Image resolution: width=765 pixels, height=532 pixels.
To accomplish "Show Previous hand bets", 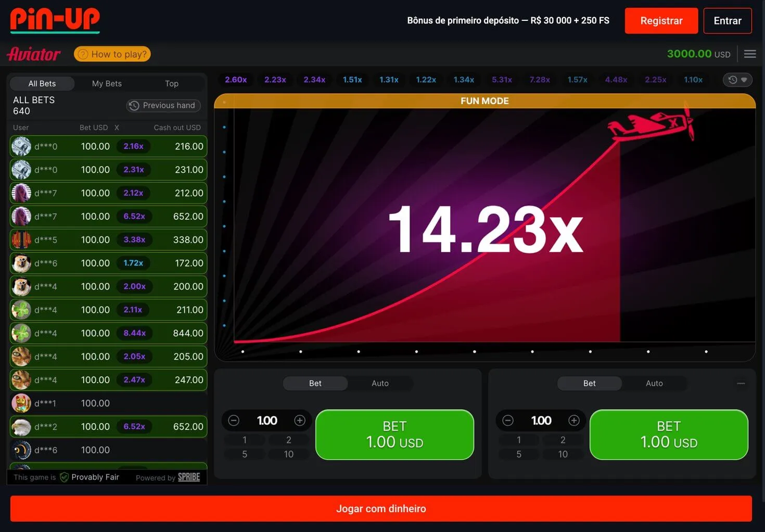I will point(163,105).
